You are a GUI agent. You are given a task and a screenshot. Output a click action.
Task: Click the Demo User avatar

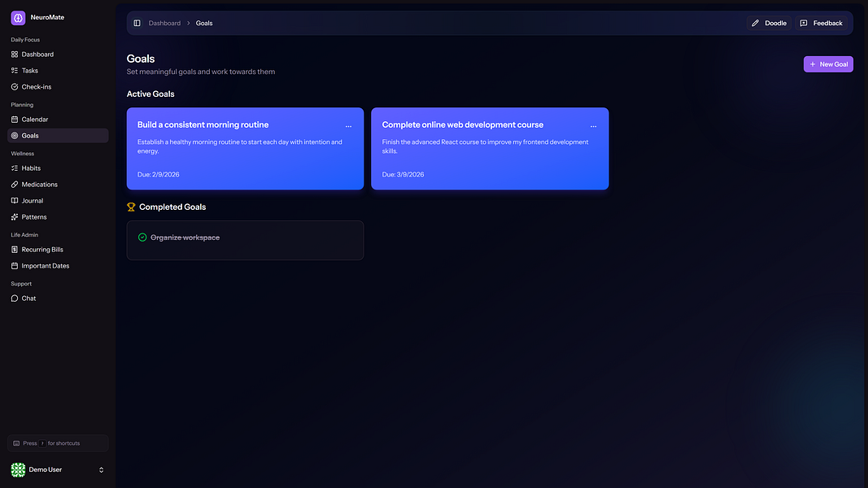18,470
